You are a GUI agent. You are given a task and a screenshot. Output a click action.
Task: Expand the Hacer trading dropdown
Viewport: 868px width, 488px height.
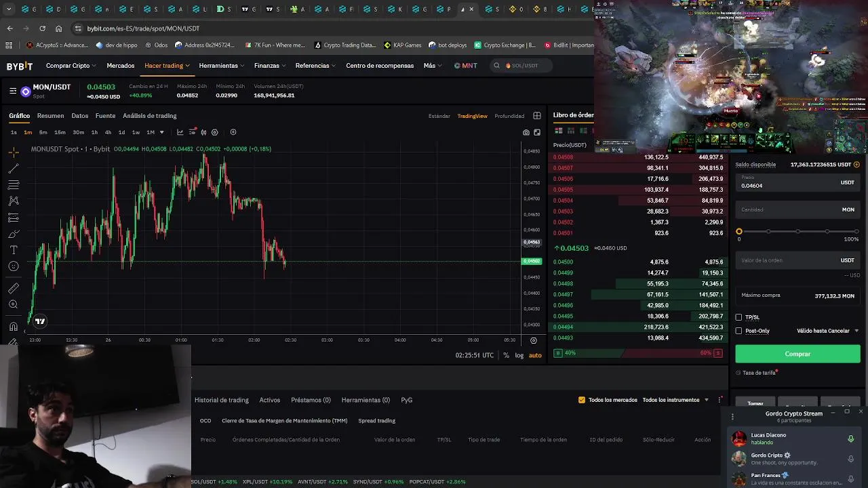point(167,66)
